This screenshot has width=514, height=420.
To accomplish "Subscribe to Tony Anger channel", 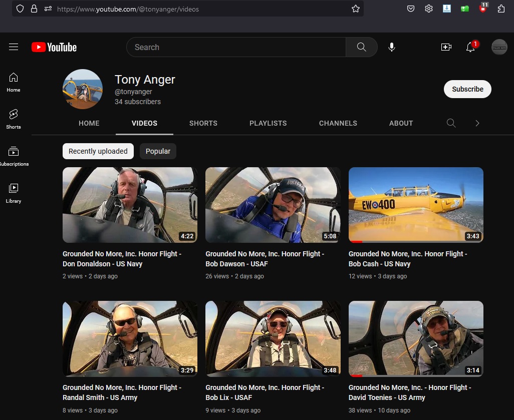I will 467,89.
